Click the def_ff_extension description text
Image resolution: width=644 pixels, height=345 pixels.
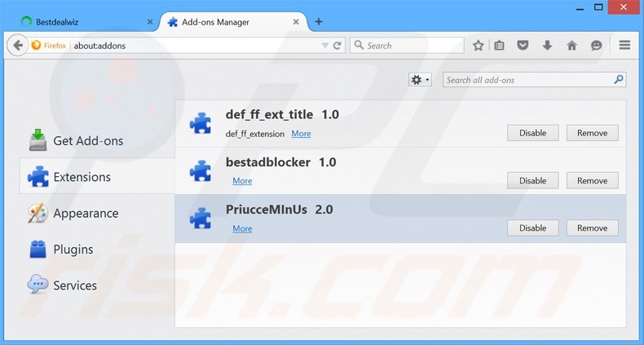[x=255, y=134]
